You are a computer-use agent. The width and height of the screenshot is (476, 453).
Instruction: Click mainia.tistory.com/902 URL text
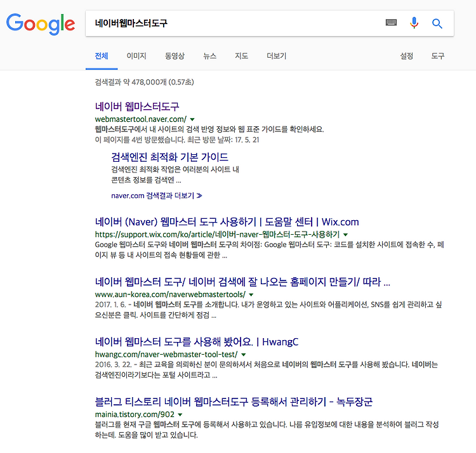135,414
